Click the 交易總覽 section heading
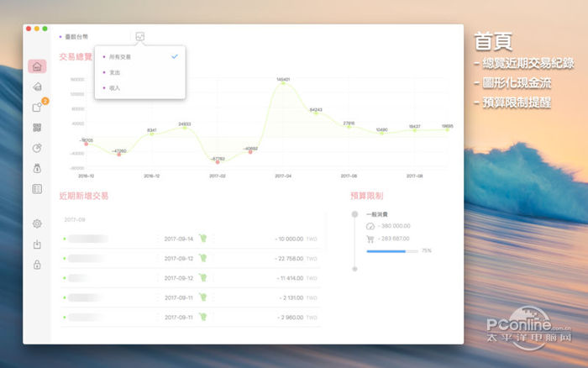The image size is (588, 368). click(x=76, y=57)
